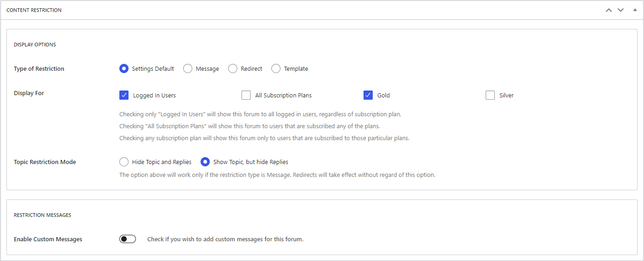The width and height of the screenshot is (644, 261).
Task: Collapse the Content Restriction panel triangle
Action: (x=635, y=10)
